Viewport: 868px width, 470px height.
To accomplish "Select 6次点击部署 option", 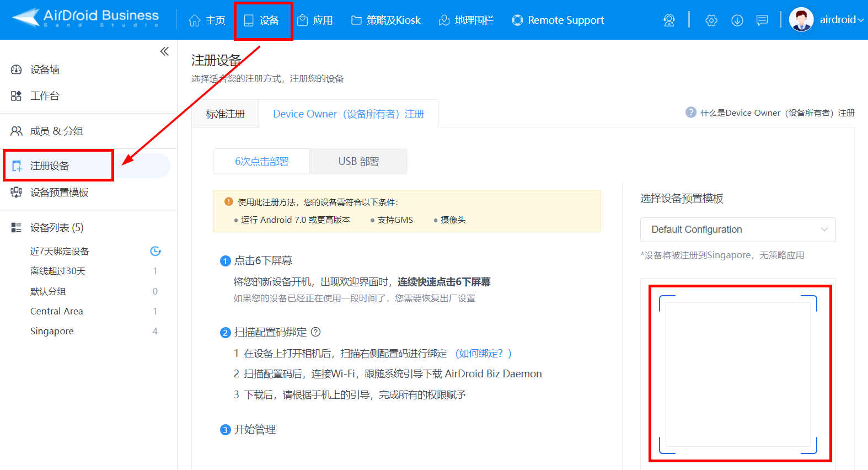I will 262,162.
